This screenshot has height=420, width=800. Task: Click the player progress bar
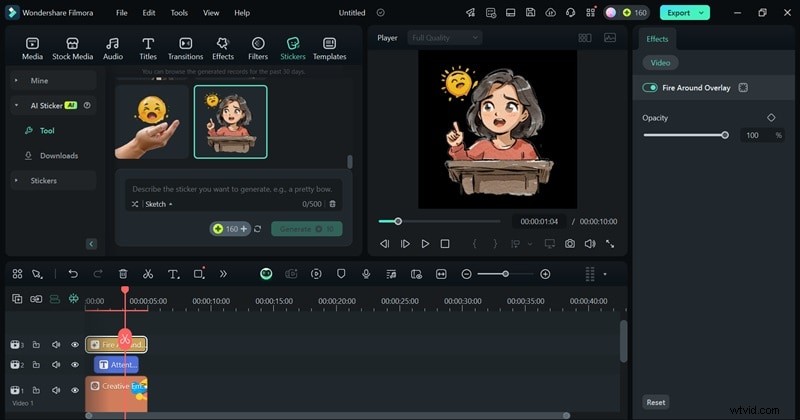[x=439, y=221]
